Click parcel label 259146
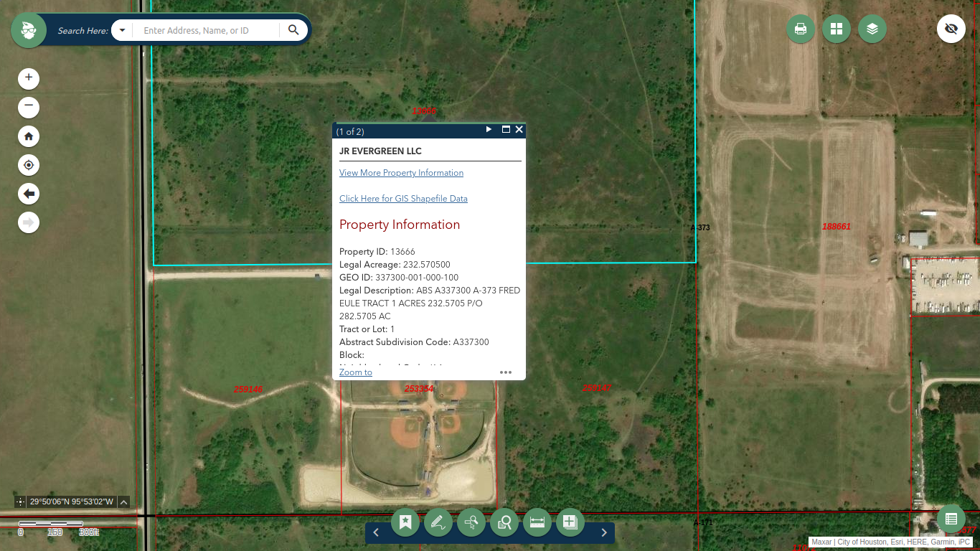The height and width of the screenshot is (551, 980). pos(248,390)
